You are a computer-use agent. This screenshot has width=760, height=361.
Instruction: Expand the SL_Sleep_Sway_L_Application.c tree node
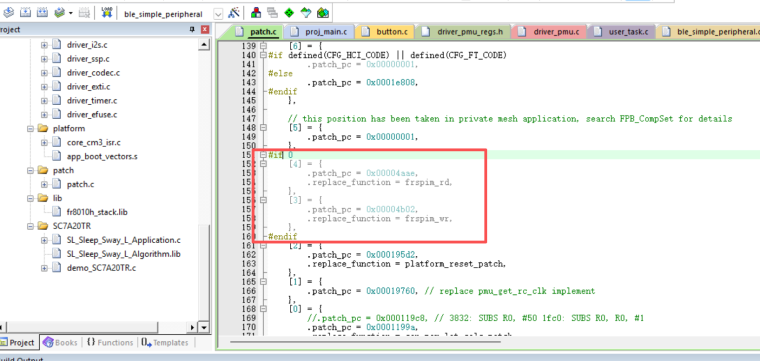(44, 240)
